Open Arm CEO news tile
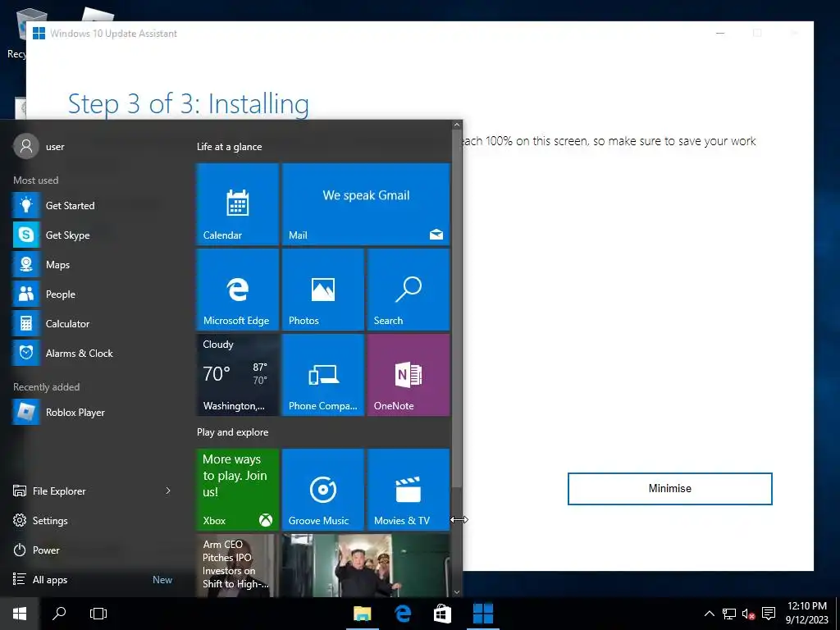The width and height of the screenshot is (840, 630). [x=237, y=565]
